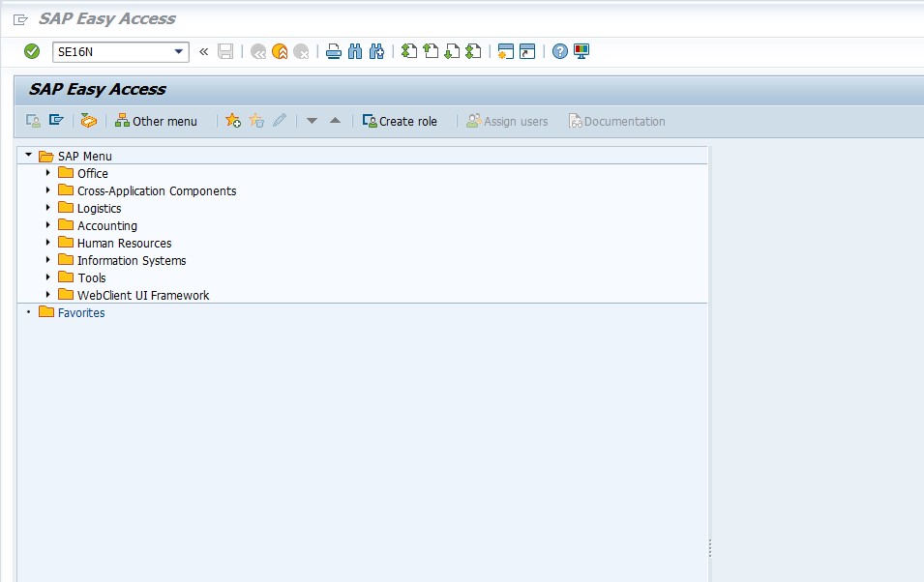
Task: Select the Favorites folder
Action: [81, 313]
